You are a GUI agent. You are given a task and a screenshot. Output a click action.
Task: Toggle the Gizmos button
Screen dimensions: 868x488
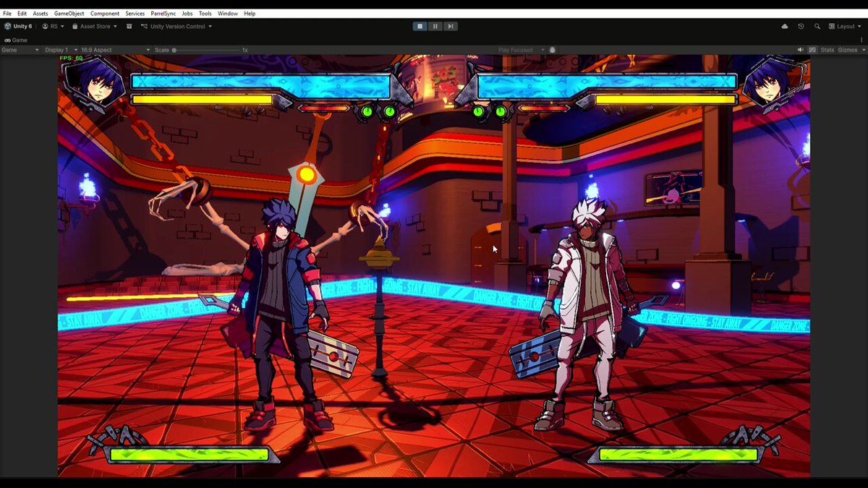(x=847, y=50)
